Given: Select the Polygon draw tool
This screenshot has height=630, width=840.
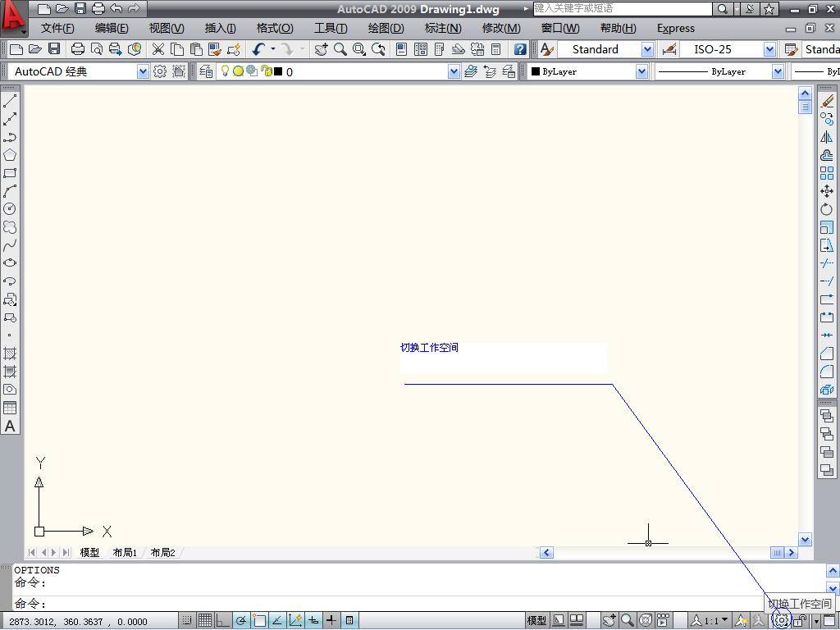Looking at the screenshot, I should click(10, 155).
